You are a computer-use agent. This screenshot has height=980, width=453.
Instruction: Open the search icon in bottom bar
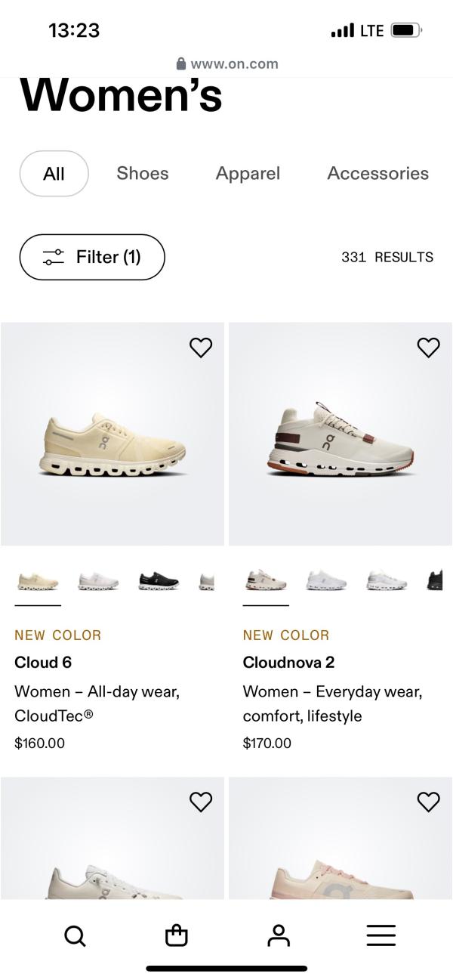coord(75,936)
